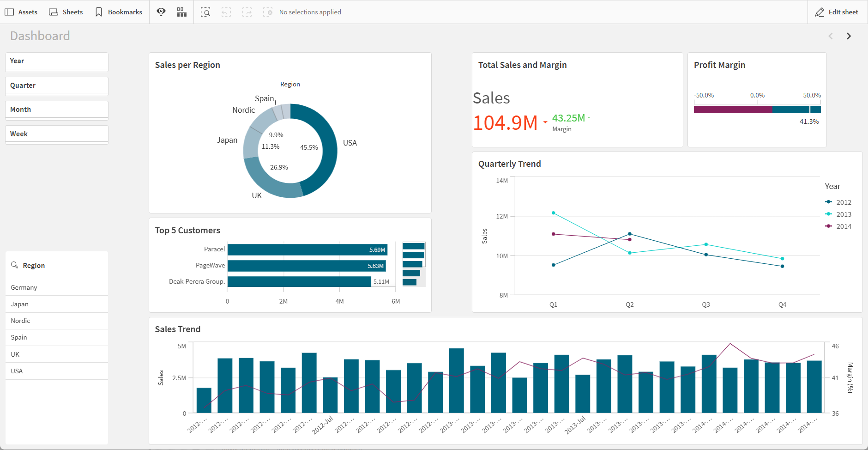This screenshot has width=868, height=450.
Task: Open the Bookmarks menu
Action: tap(119, 12)
